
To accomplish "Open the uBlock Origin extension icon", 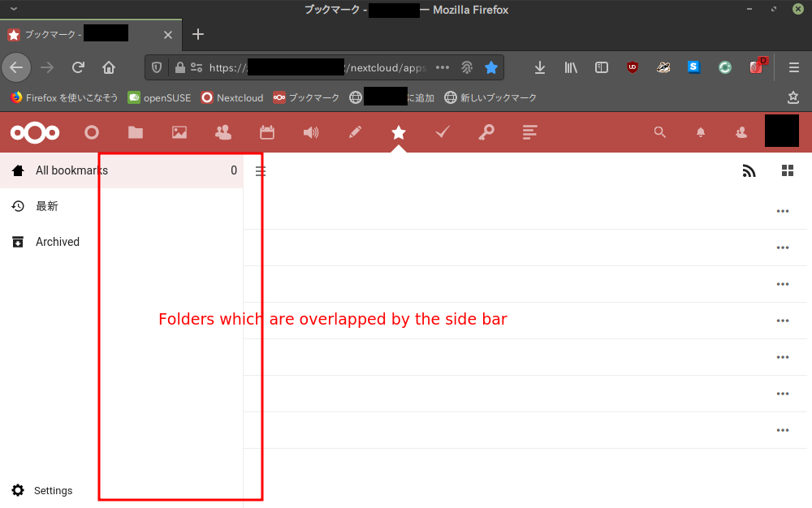I will (633, 67).
